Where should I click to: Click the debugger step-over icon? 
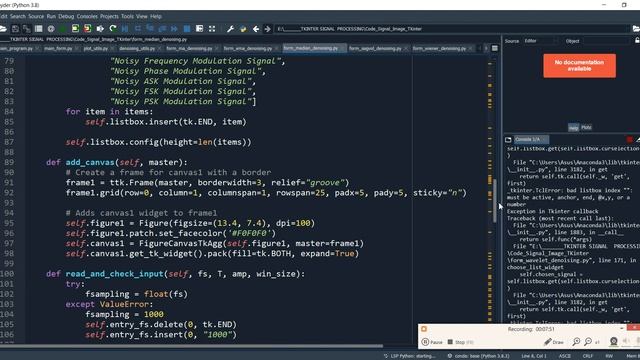pos(138,29)
